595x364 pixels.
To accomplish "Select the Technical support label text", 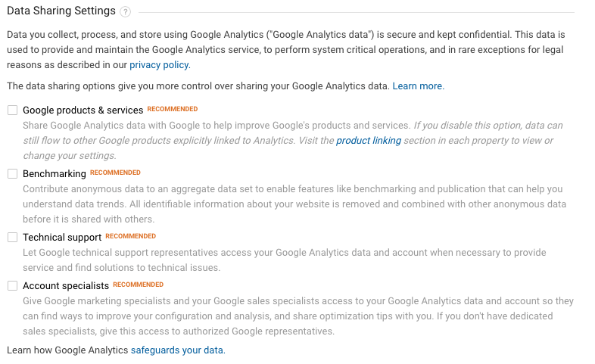I will [62, 238].
